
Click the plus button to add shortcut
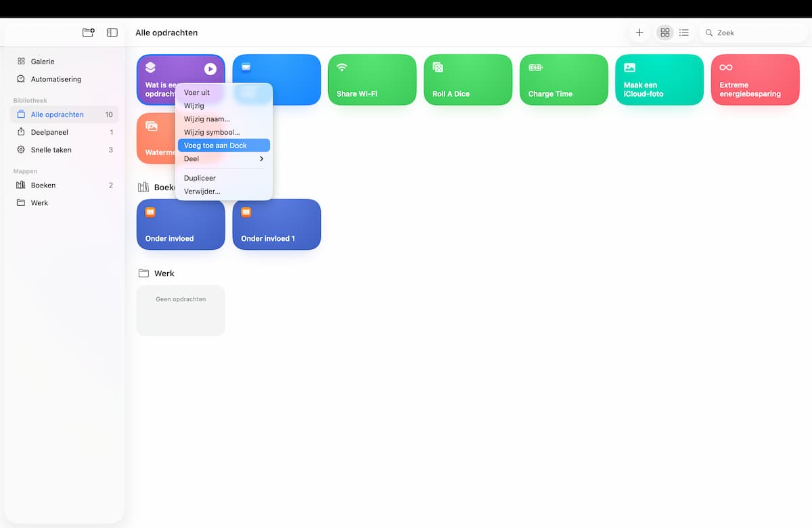click(x=639, y=32)
